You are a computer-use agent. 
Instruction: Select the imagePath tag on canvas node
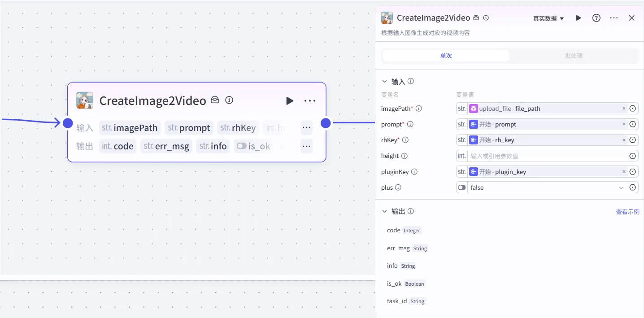[130, 128]
